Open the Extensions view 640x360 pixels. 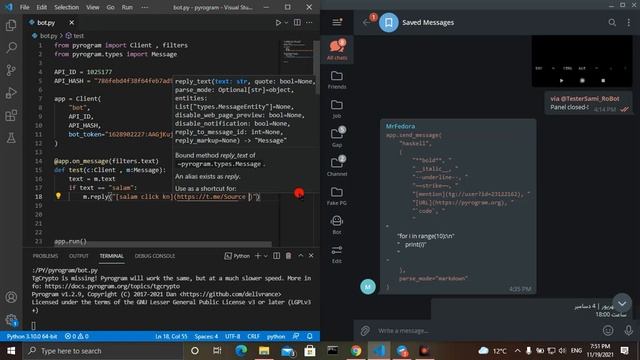11,116
